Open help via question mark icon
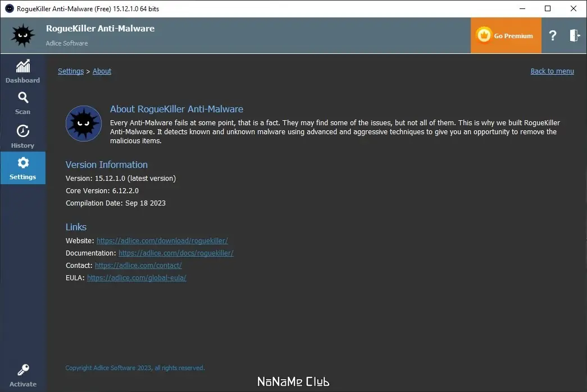Viewport: 587px width, 392px height. 553,35
